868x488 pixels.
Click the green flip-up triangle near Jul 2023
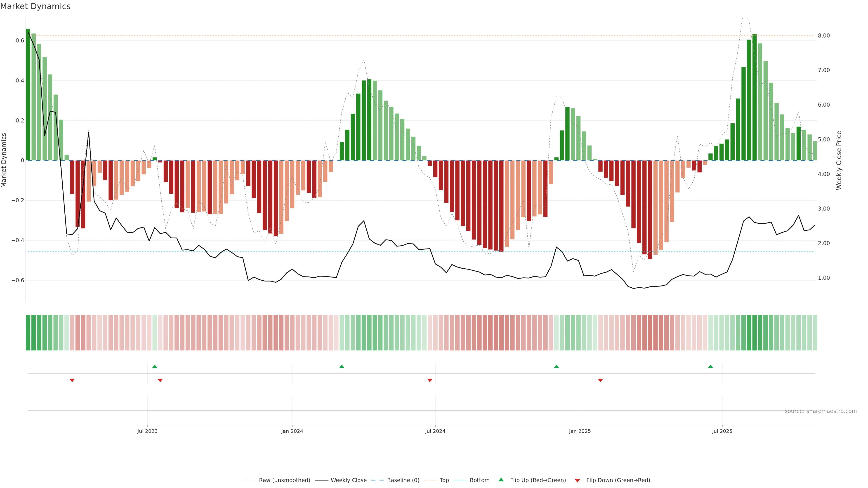155,366
